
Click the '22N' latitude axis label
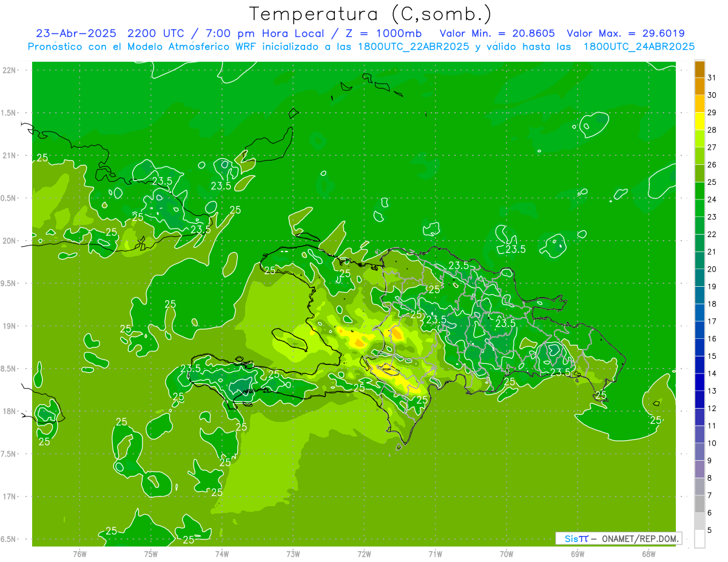(10, 70)
